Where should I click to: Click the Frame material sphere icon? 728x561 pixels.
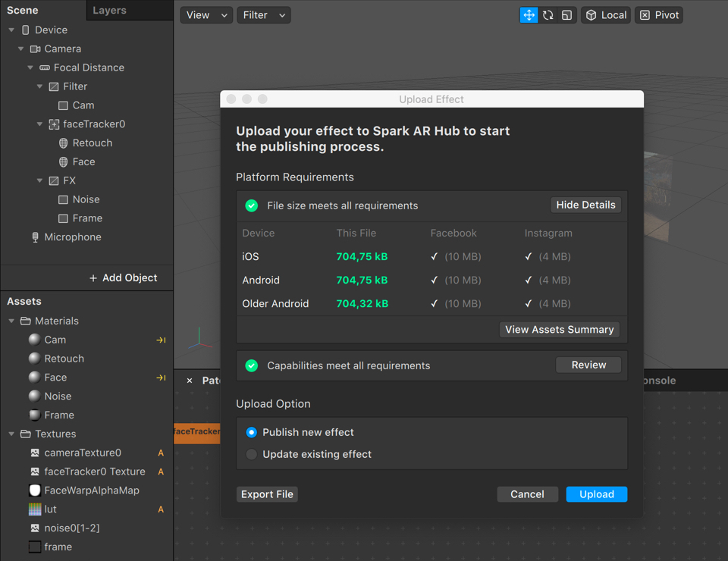point(35,415)
